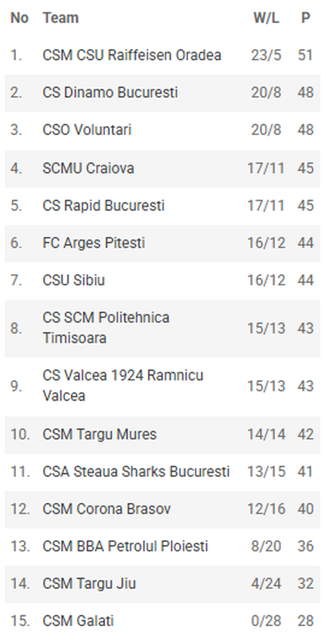Select CS Dinamo Bucuresti team
Screen dimensions: 324x644
(110, 92)
